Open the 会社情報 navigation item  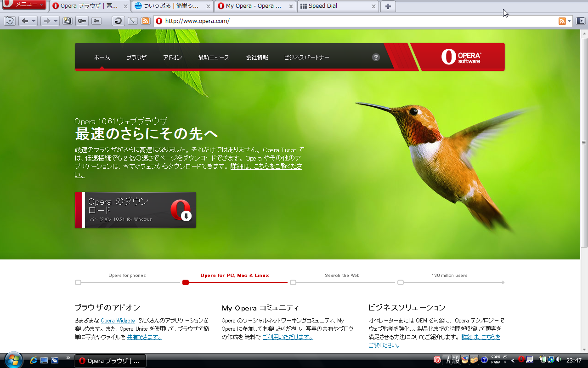tap(257, 57)
